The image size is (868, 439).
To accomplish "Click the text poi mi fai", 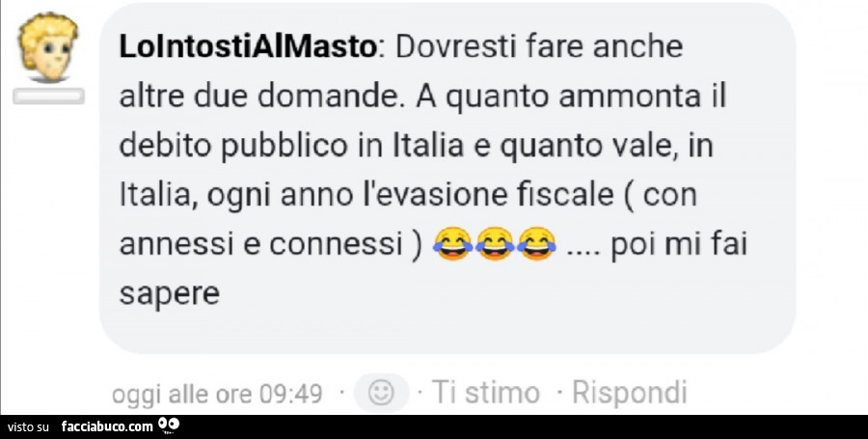I will click(x=679, y=245).
